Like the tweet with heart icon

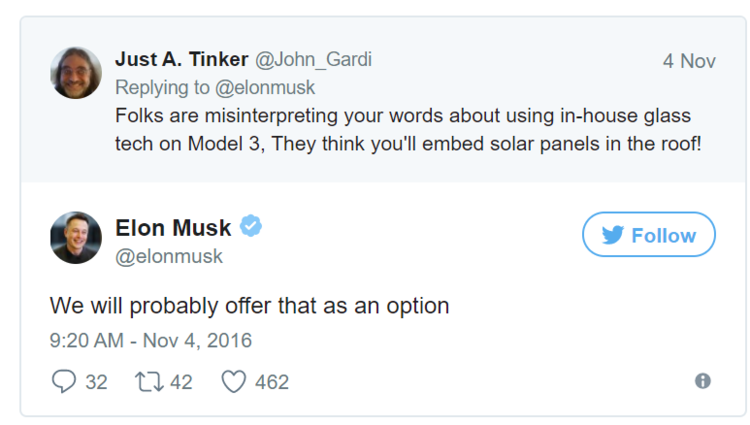[233, 382]
